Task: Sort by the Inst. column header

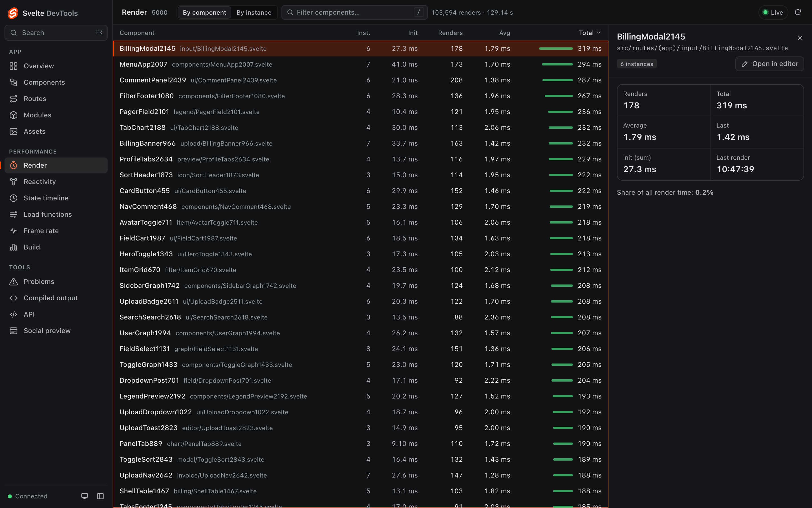Action: pos(364,32)
